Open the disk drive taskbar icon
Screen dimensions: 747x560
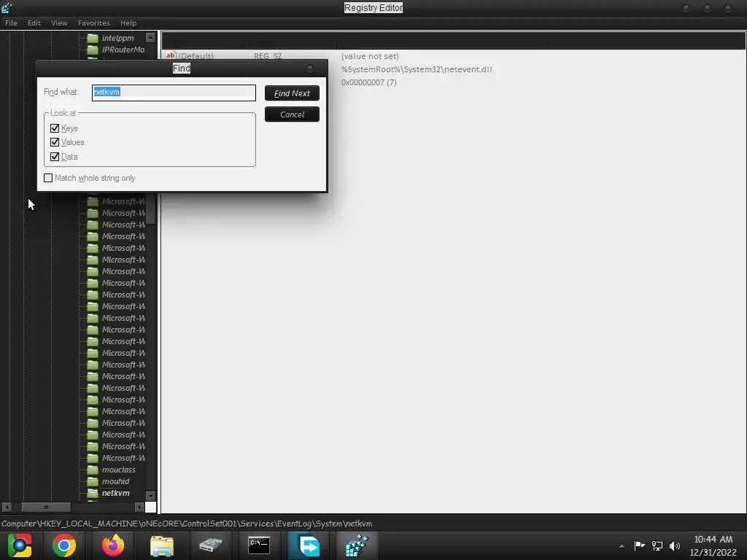coord(210,545)
